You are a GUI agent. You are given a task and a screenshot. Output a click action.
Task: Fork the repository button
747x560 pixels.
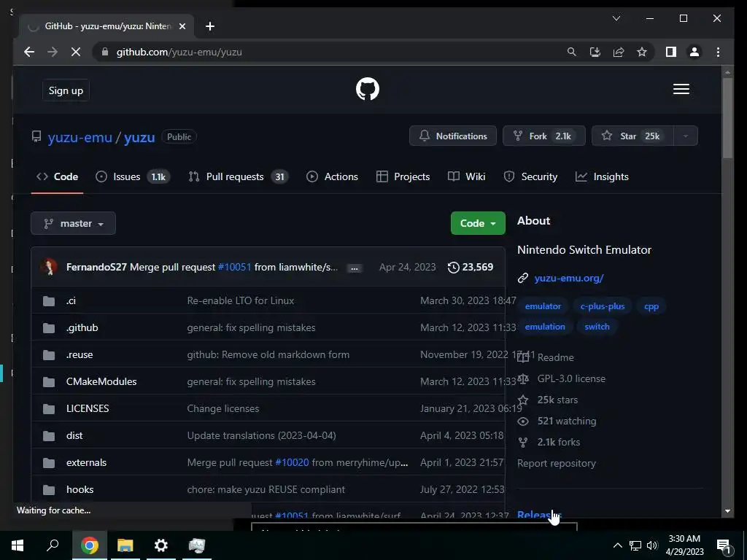pyautogui.click(x=543, y=136)
